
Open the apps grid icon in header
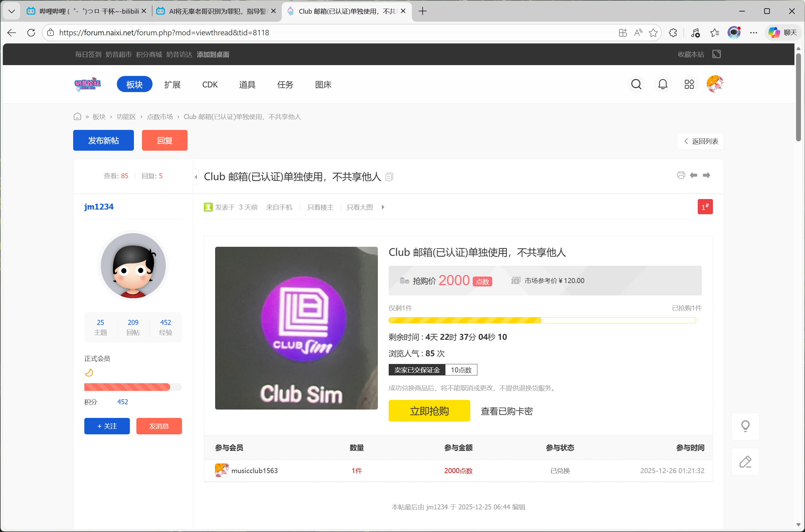(689, 84)
